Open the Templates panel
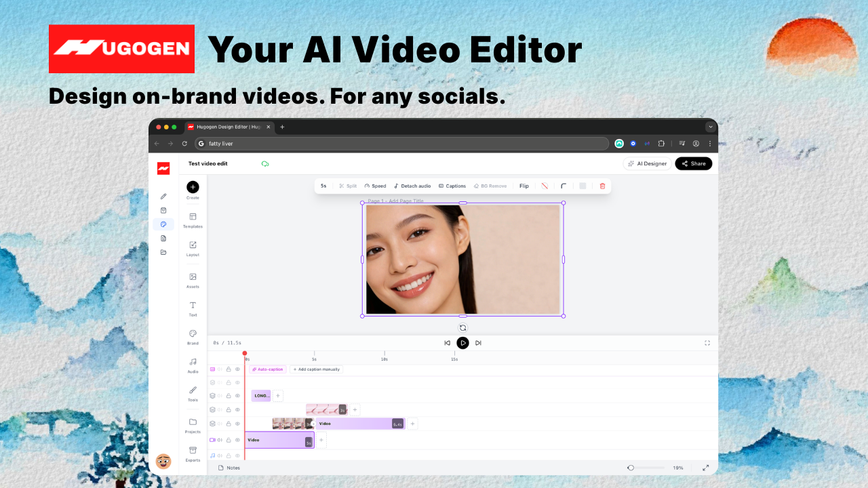868x488 pixels. (193, 220)
